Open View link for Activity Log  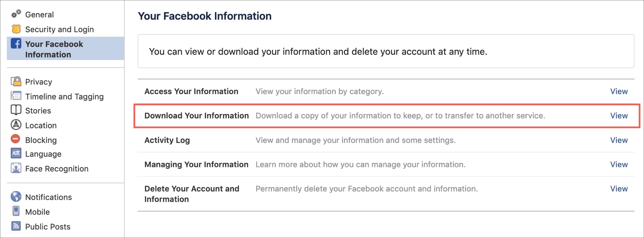(x=619, y=140)
